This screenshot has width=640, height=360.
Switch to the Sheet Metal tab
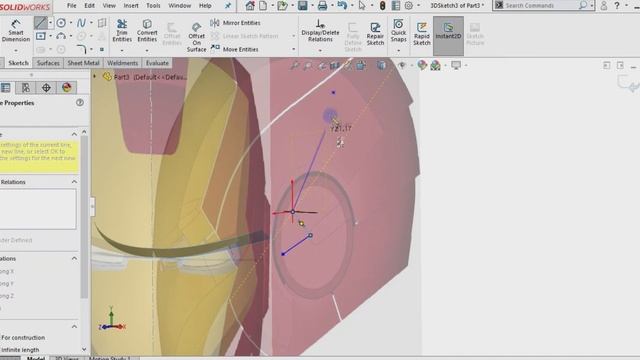[x=83, y=63]
